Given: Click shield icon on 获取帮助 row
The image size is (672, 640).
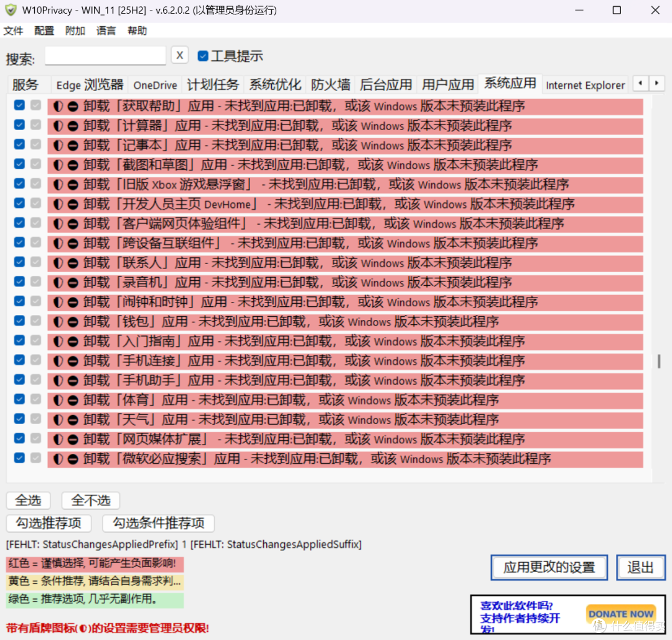Looking at the screenshot, I should (58, 106).
